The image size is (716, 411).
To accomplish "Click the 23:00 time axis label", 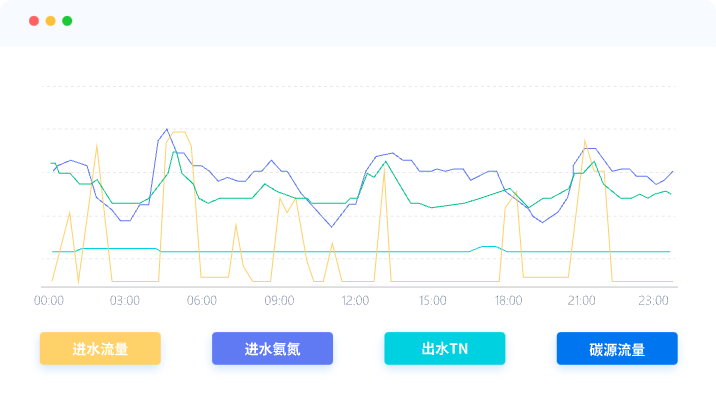I will tap(653, 300).
